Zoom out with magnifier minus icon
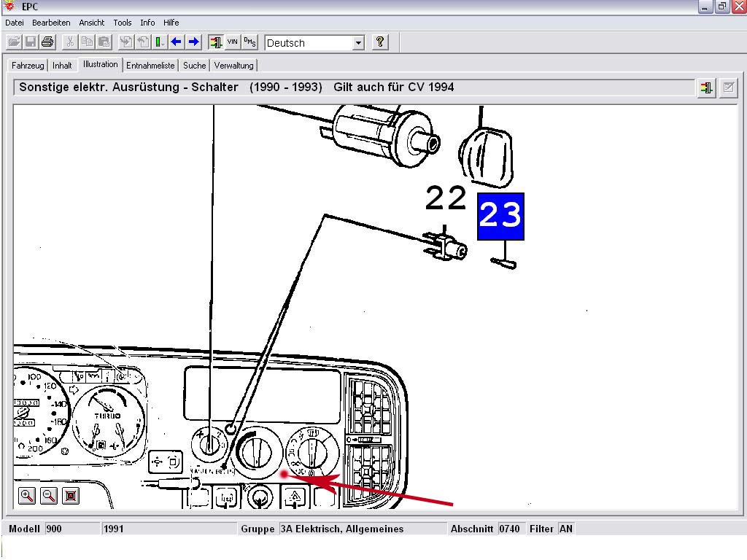747x560 pixels. (49, 496)
